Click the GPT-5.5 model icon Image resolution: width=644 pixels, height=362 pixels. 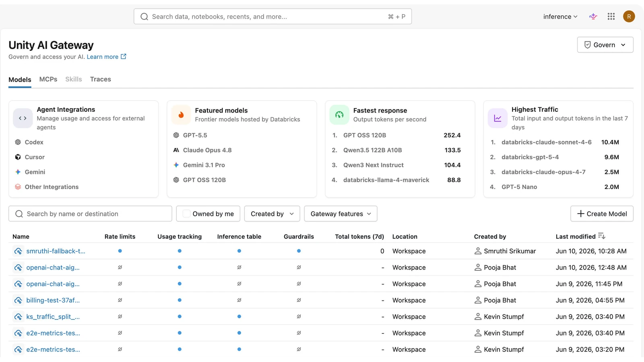(x=176, y=136)
